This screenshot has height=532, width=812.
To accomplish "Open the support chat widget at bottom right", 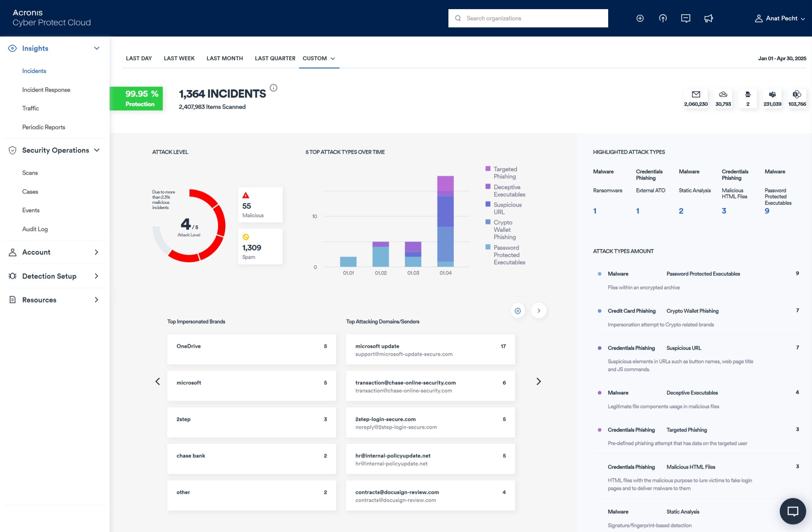I will coord(792,511).
